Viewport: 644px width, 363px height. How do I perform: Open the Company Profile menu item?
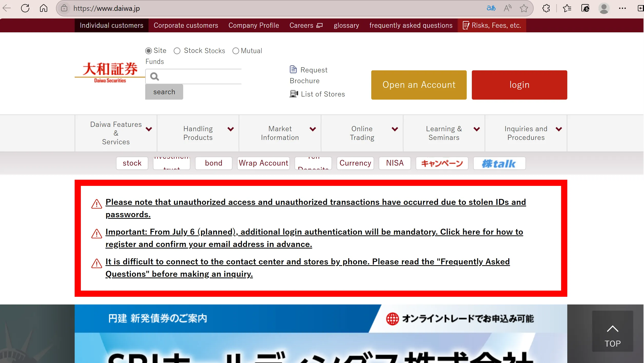253,25
